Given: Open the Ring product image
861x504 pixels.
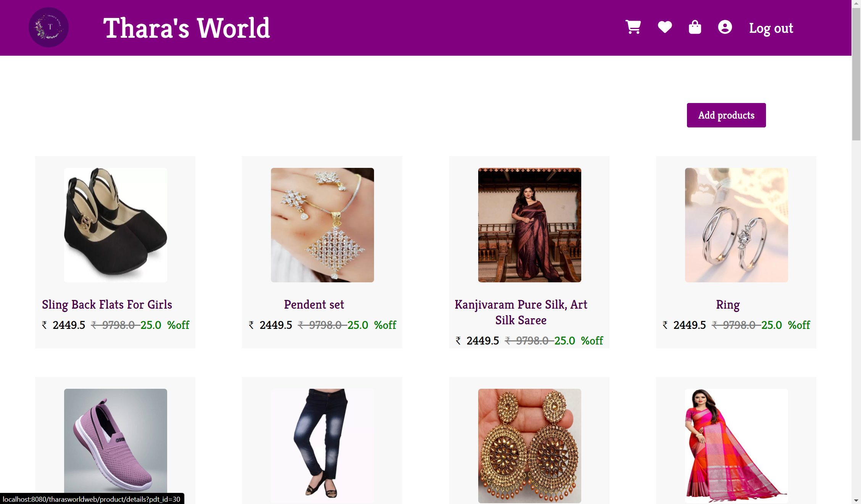Looking at the screenshot, I should [x=737, y=225].
